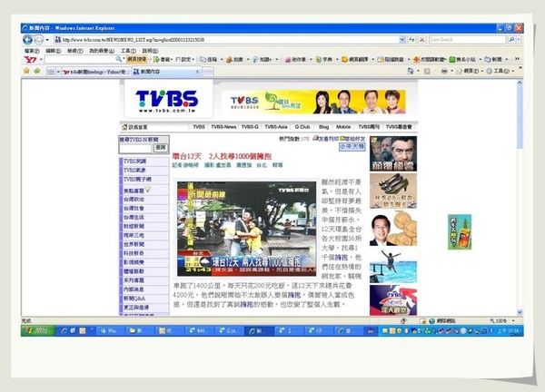Viewport: 545px width, 392px height.
Task: Open the Live Search provider dropdown arrow
Action: click(x=519, y=40)
